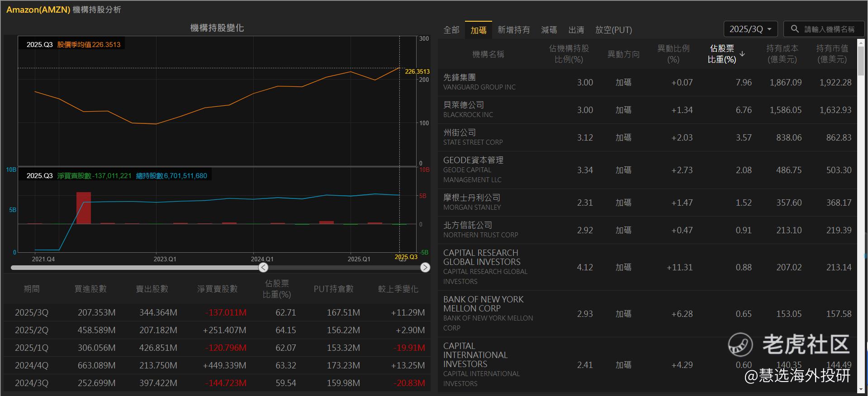The image size is (868, 396).
Task: Click the scrollbar down arrow in institution list
Action: tap(861, 389)
